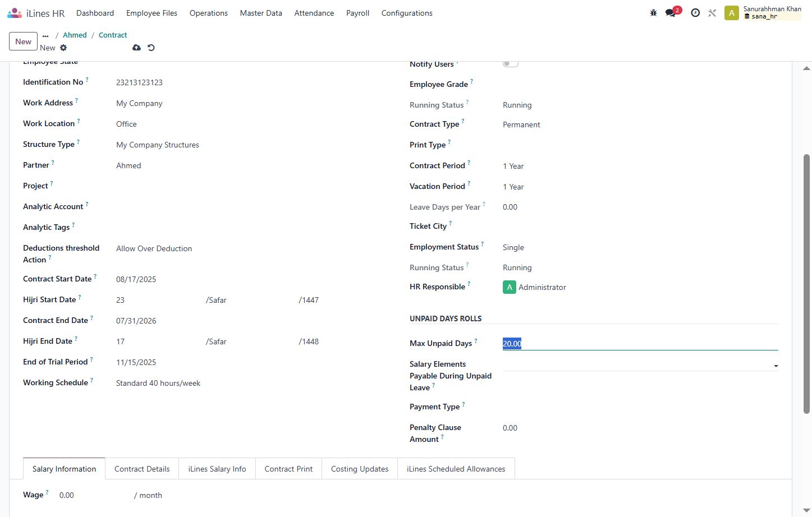Go to the Contract breadcrumb link
This screenshot has height=517, width=812.
[x=113, y=35]
